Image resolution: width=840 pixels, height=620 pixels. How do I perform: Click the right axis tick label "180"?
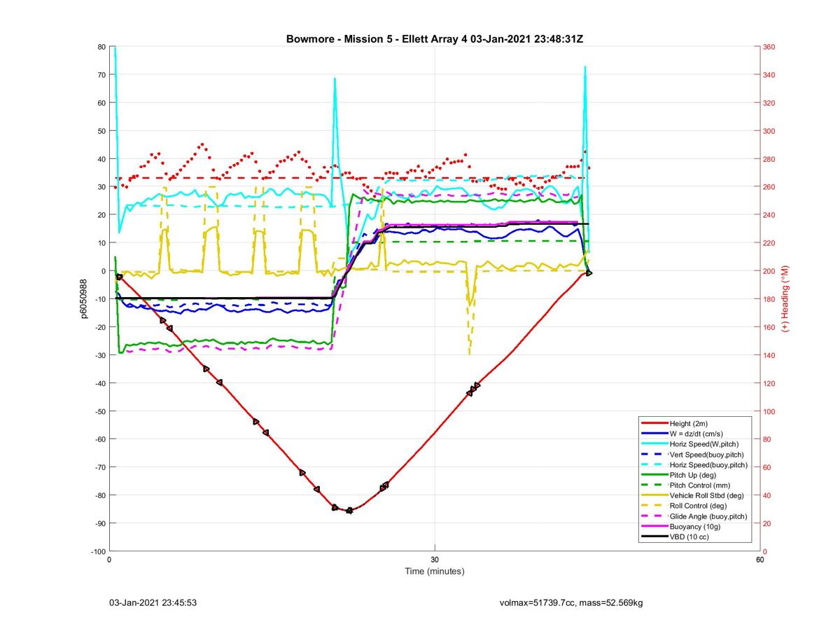click(769, 299)
